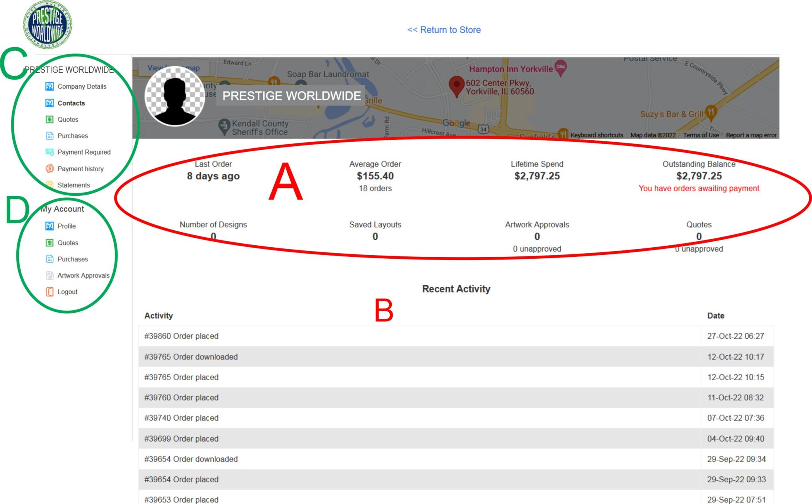
Task: Click the profile avatar silhouette picture
Action: tap(175, 96)
